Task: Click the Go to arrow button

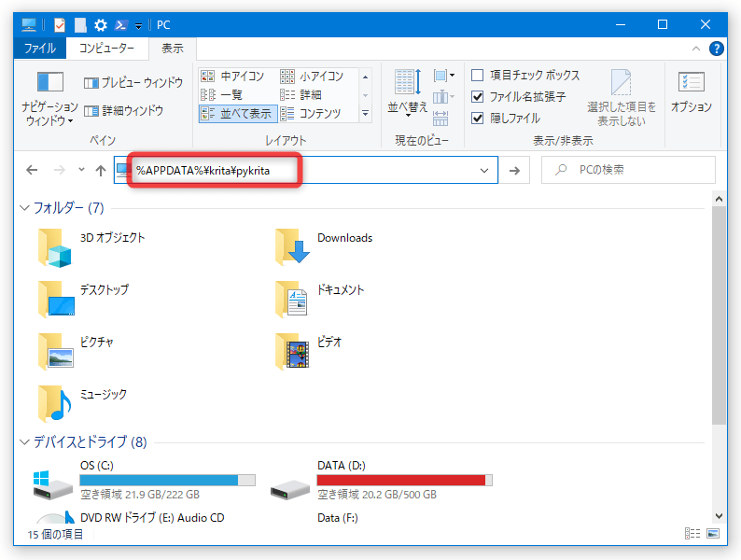Action: pos(514,170)
